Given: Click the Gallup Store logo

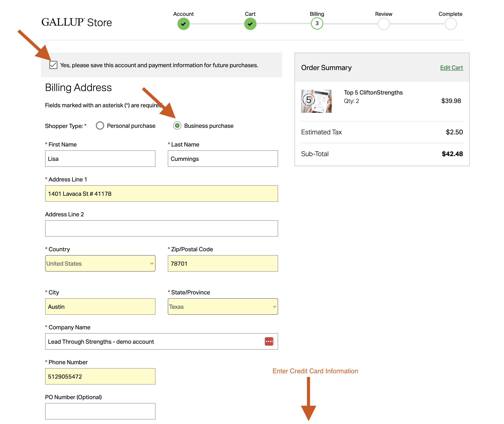Looking at the screenshot, I should (76, 22).
